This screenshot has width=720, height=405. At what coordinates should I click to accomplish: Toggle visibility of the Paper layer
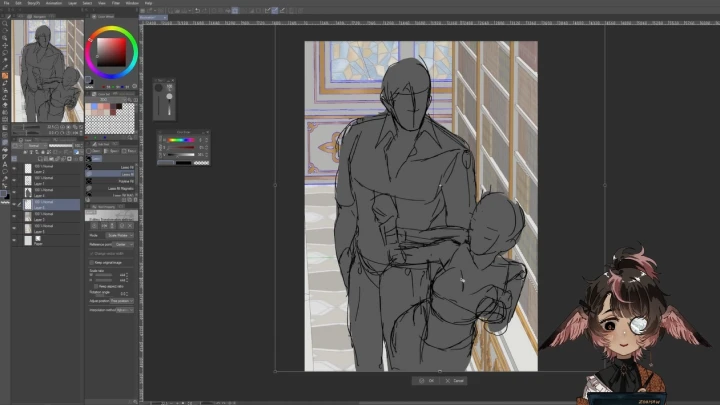14,240
